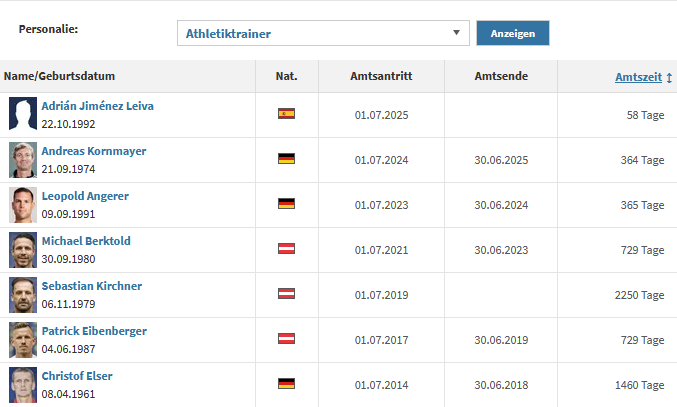Click the Anzeigen button
Image resolution: width=677 pixels, height=407 pixels.
click(x=512, y=33)
